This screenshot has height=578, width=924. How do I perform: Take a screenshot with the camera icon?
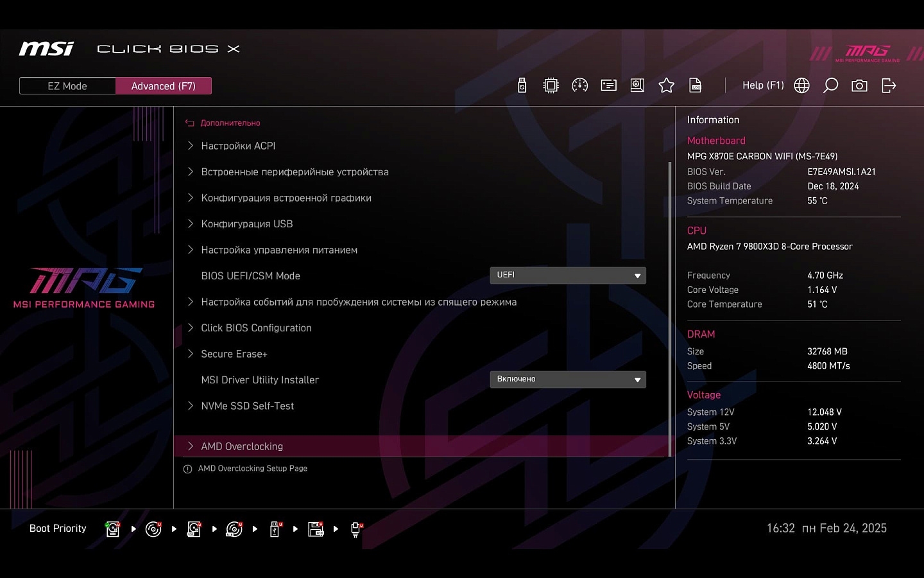tap(859, 85)
